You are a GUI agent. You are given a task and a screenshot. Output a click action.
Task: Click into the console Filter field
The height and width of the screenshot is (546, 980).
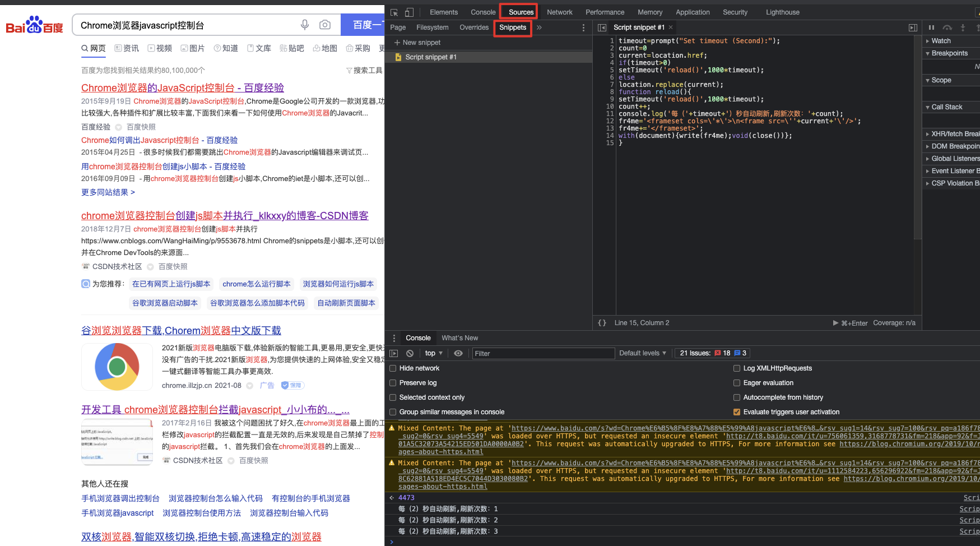click(543, 353)
